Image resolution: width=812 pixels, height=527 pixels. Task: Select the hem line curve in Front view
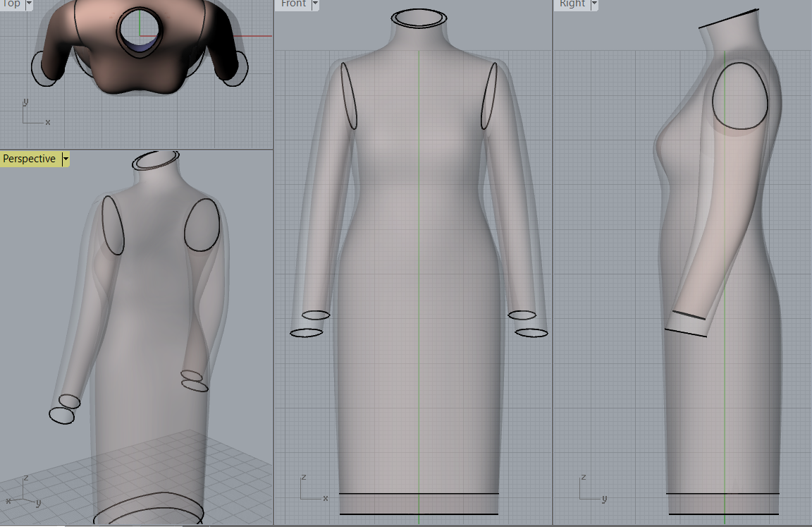pos(419,514)
